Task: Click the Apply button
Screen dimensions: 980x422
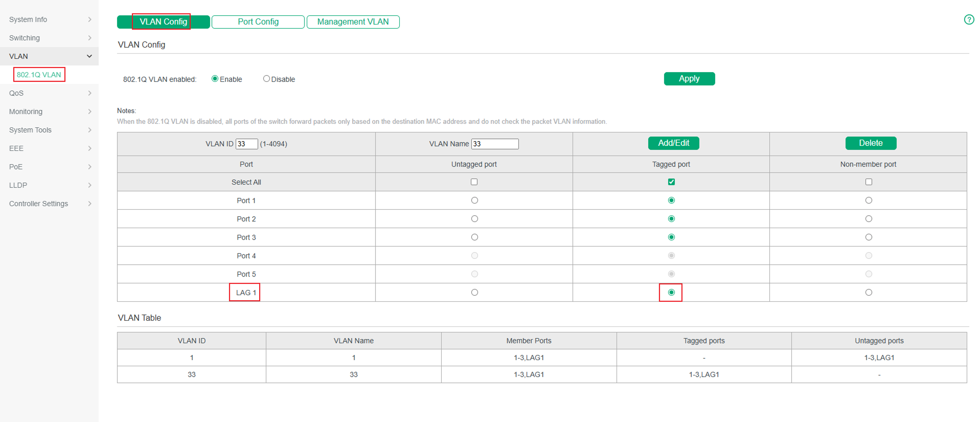Action: click(689, 79)
